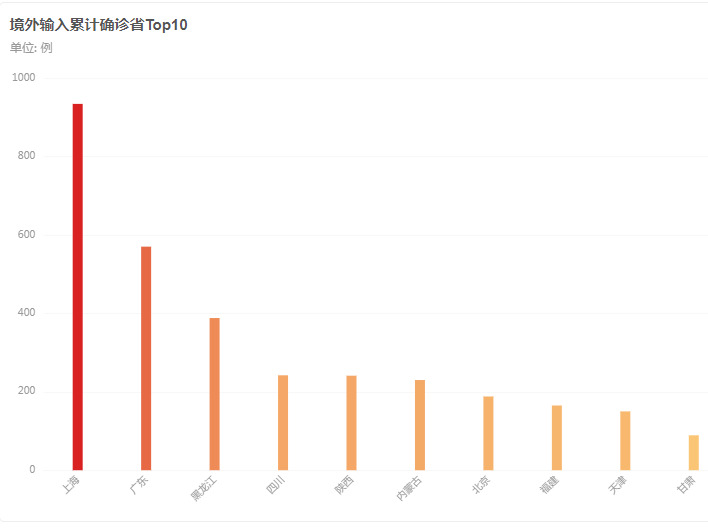Click the 单位: 例 subtitle
Image resolution: width=708 pixels, height=531 pixels.
(31, 48)
